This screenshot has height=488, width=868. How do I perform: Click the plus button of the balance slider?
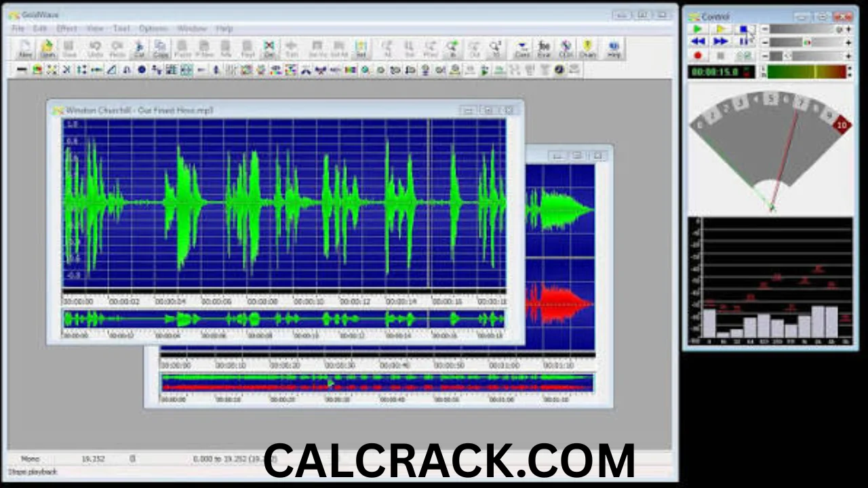(x=848, y=42)
